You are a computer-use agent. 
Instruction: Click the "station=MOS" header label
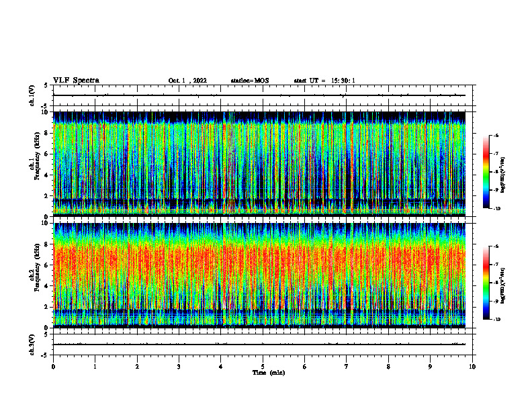(250, 81)
